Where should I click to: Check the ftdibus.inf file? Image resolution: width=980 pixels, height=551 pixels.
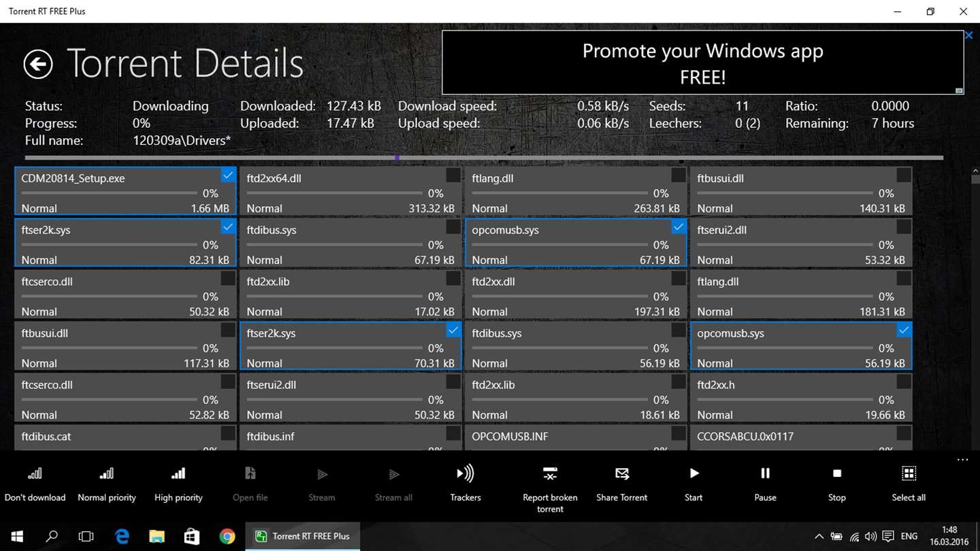point(453,434)
